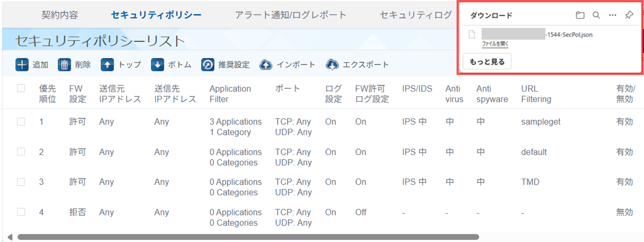The width and height of the screenshot is (644, 242).
Task: Click the 削除 button label
Action: click(x=83, y=65)
